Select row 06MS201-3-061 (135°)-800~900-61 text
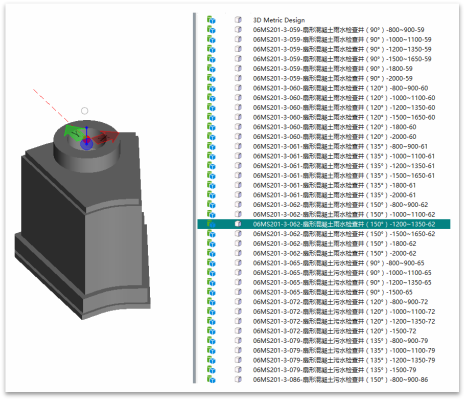Screen dimensions: 465x399 point(340,146)
